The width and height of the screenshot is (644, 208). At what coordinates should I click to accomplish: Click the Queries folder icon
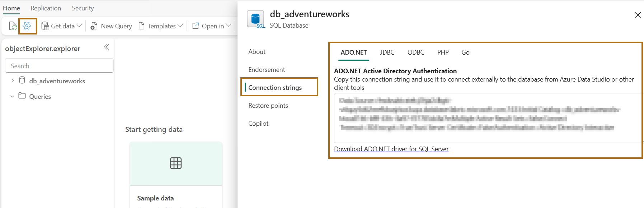point(22,96)
